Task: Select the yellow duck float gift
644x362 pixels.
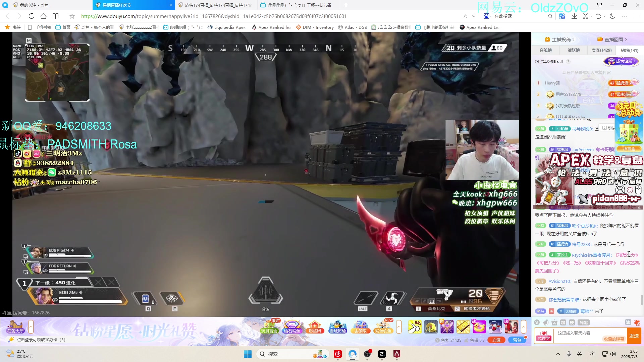Action: (x=479, y=327)
